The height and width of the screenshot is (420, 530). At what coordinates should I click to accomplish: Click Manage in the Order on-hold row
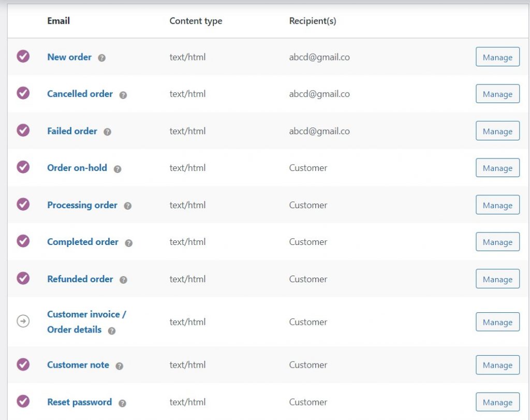pos(497,168)
